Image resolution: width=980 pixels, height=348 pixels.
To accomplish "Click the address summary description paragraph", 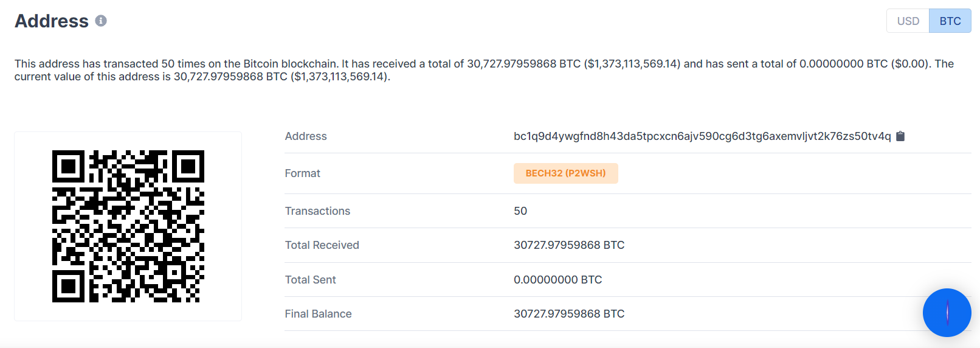I will [484, 70].
